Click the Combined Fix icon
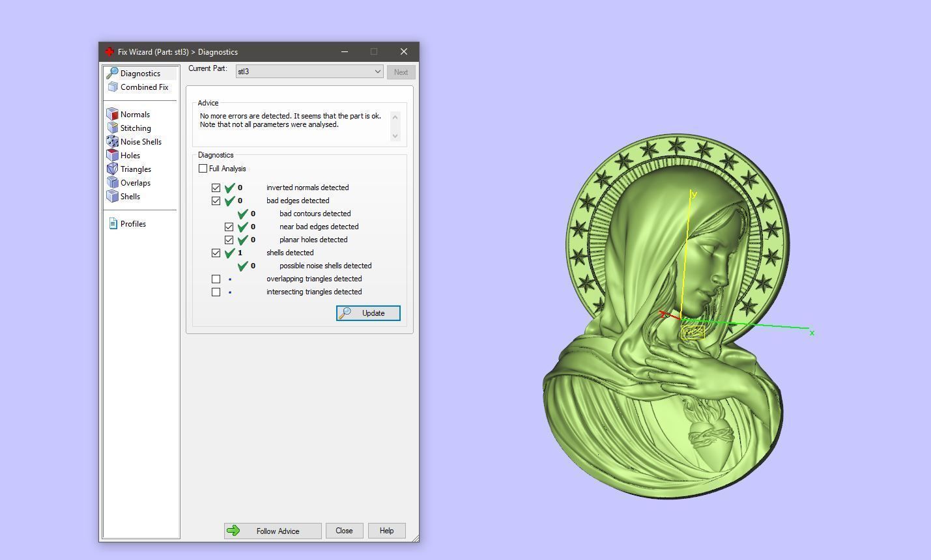Screen dimensions: 931x560 [x=113, y=87]
